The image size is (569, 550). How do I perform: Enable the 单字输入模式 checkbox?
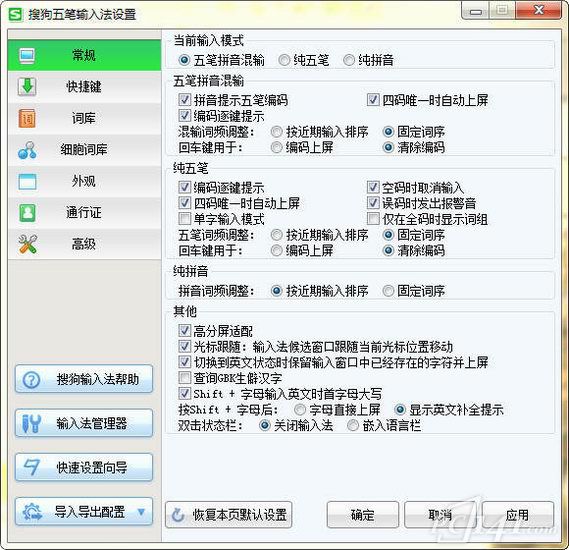tap(184, 218)
